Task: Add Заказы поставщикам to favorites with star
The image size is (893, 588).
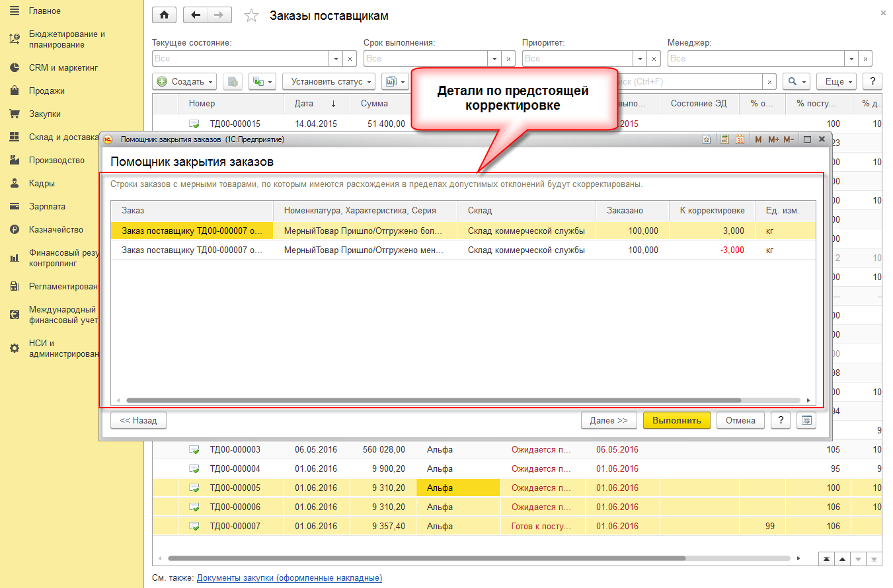Action: pyautogui.click(x=251, y=16)
